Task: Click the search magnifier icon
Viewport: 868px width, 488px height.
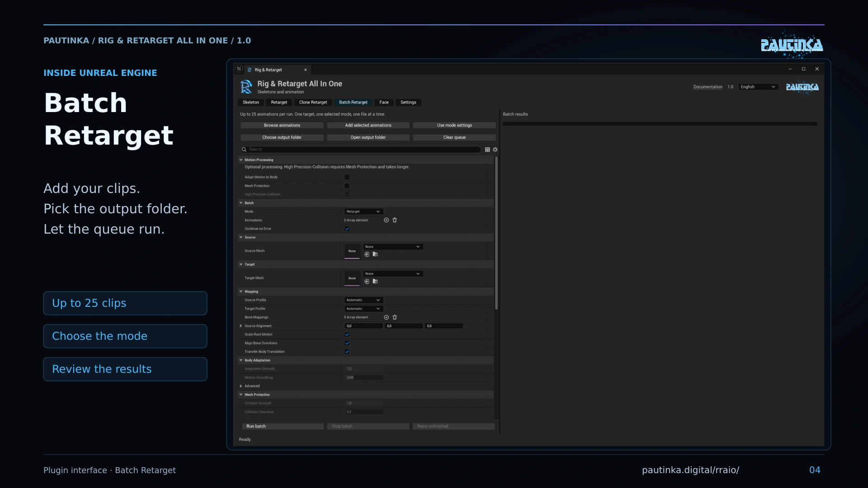Action: (x=244, y=150)
